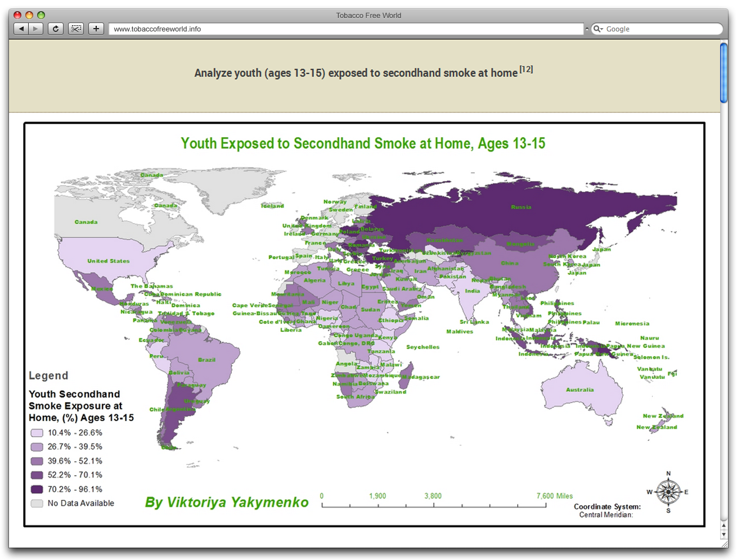Click the Tanzania label on the map
Screen dimensions: 737x560
pyautogui.click(x=381, y=351)
